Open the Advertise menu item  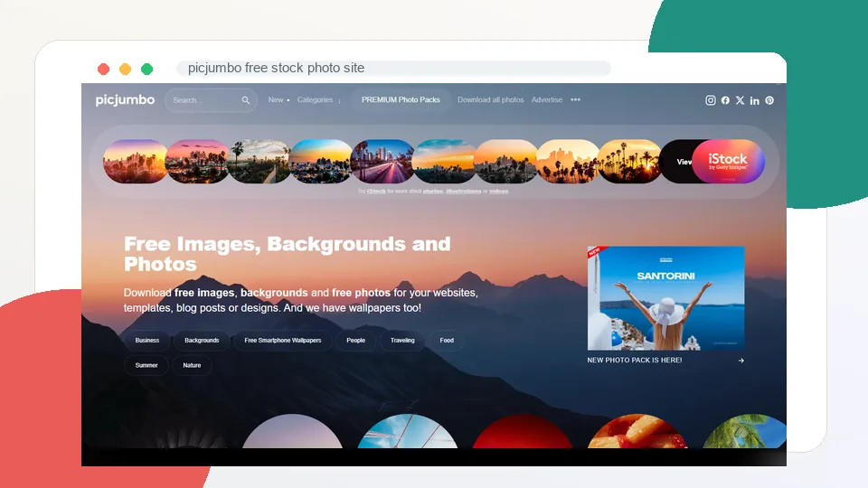tap(547, 99)
